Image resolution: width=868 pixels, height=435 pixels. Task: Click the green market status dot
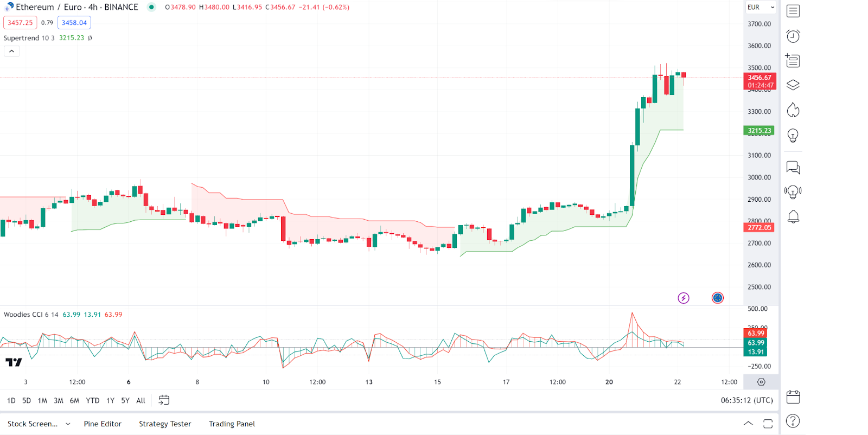(151, 7)
